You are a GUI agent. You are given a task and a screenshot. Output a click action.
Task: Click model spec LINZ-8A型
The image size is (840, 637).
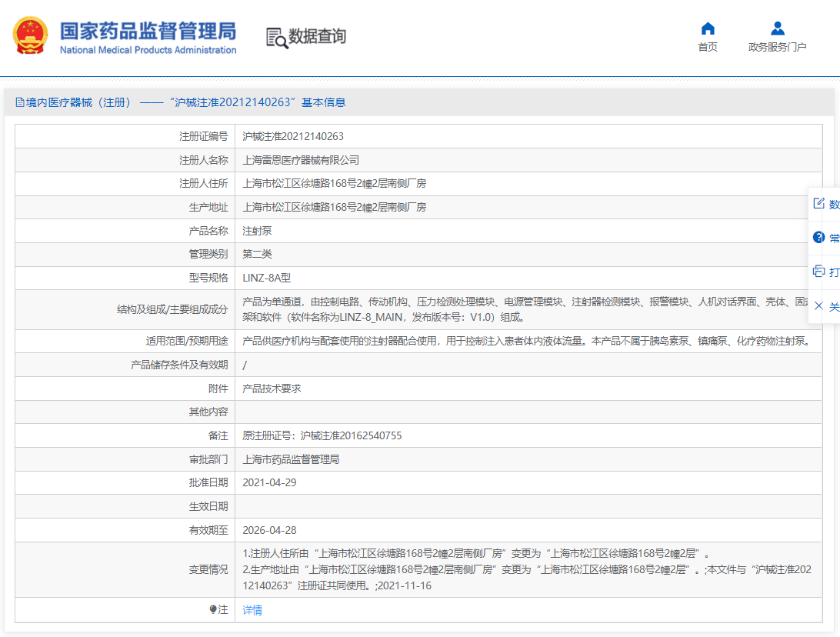[x=267, y=278]
